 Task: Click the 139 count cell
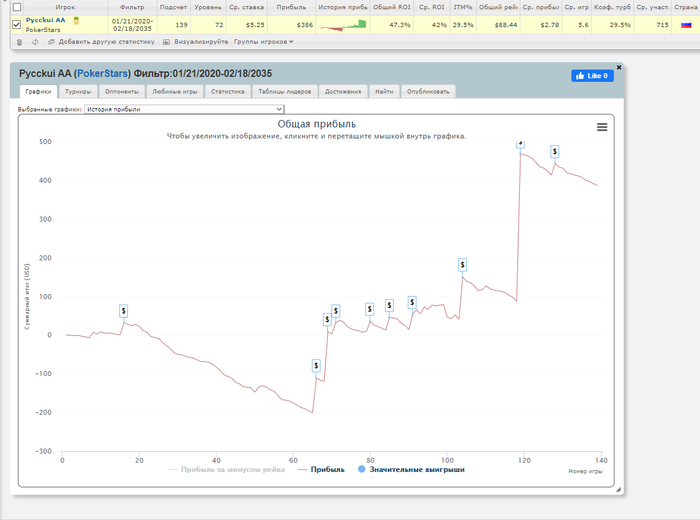pyautogui.click(x=174, y=25)
